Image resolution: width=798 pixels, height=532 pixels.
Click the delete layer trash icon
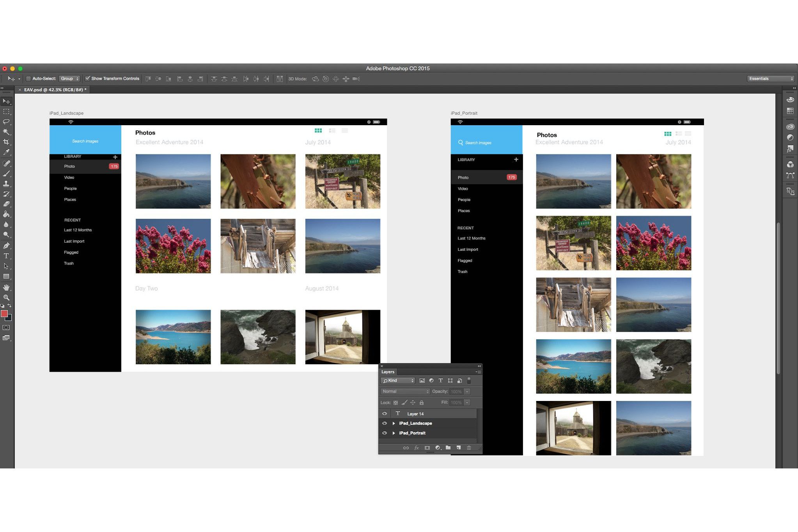(469, 448)
